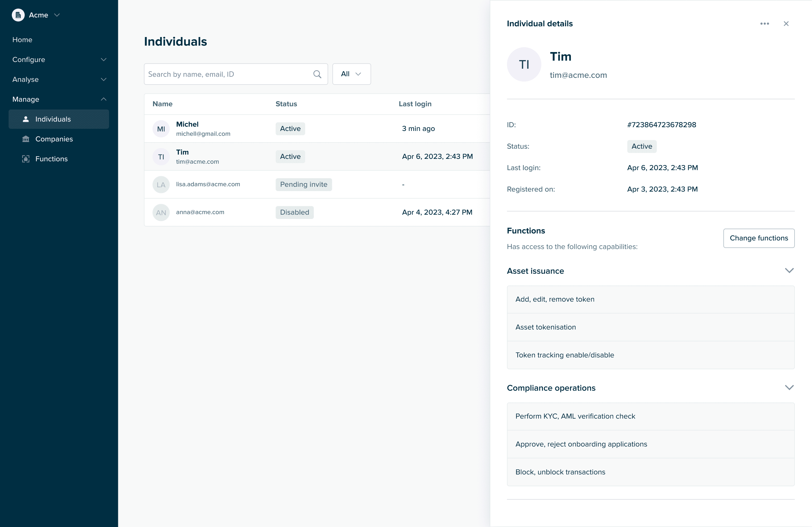Click the MI avatar for Michel

coord(161,129)
